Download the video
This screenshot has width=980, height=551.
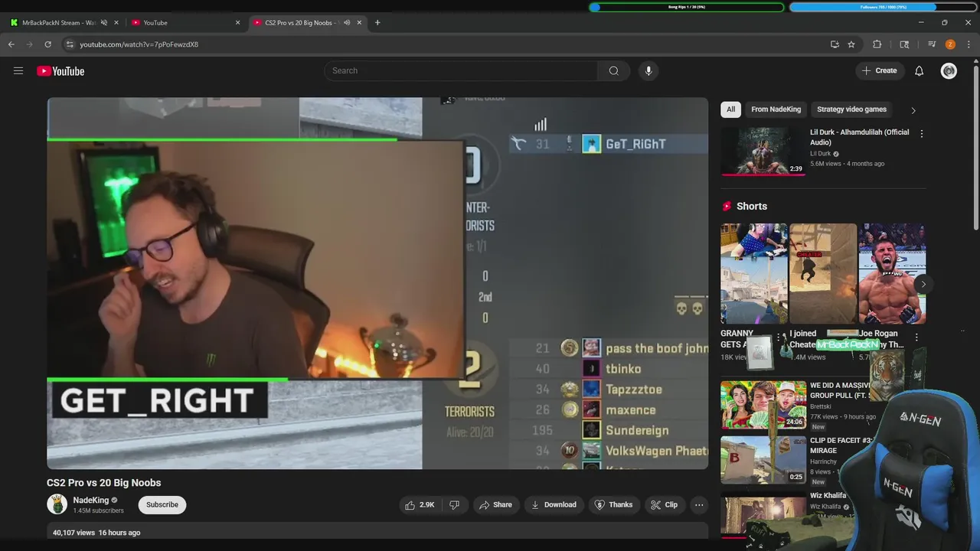tap(554, 505)
